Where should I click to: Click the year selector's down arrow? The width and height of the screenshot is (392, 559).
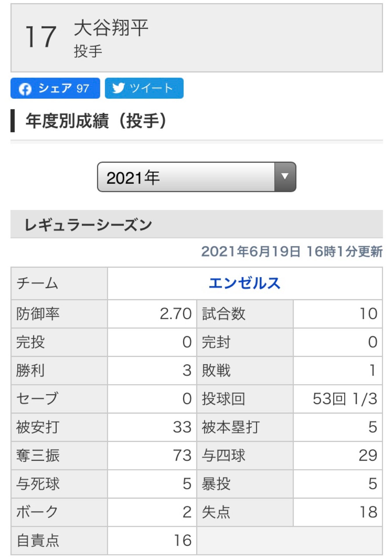coord(285,177)
